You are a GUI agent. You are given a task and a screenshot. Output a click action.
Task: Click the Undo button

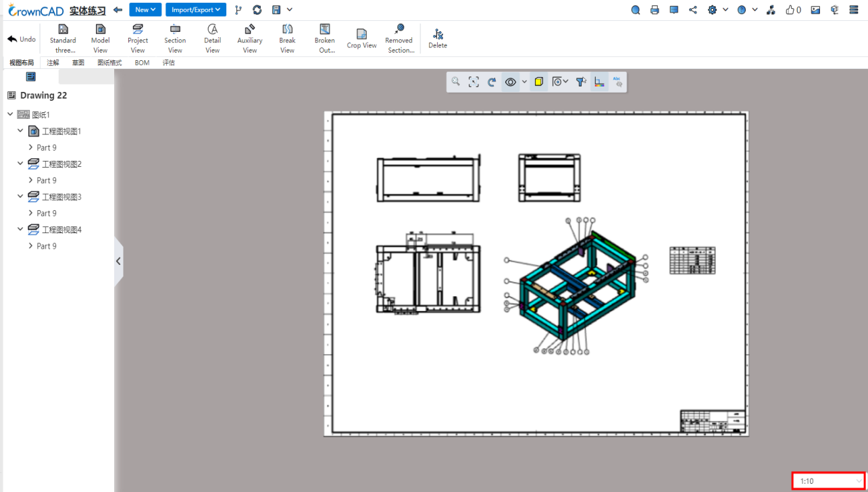pyautogui.click(x=21, y=39)
